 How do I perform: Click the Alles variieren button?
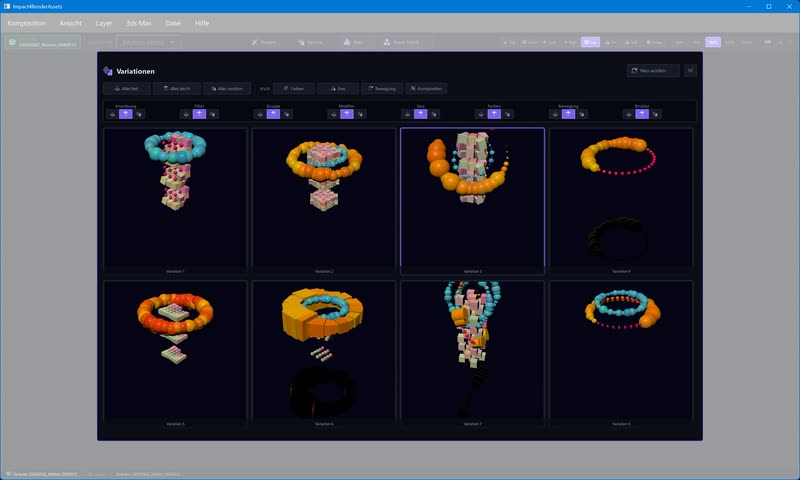(x=227, y=89)
